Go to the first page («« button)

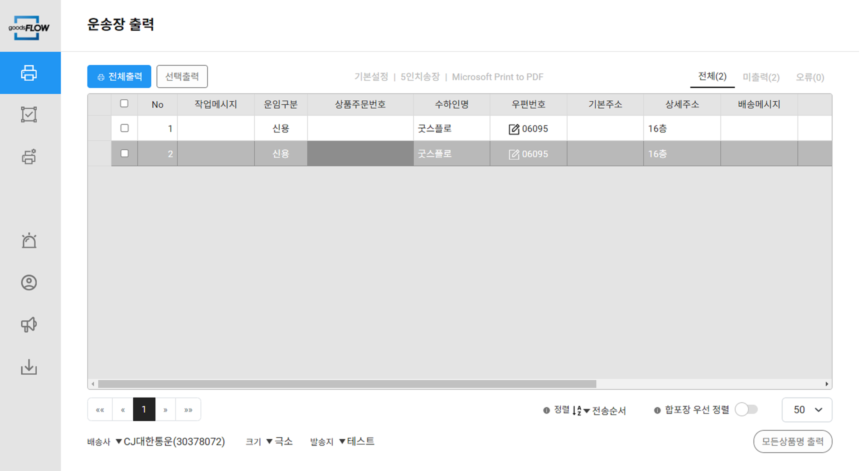(x=100, y=409)
